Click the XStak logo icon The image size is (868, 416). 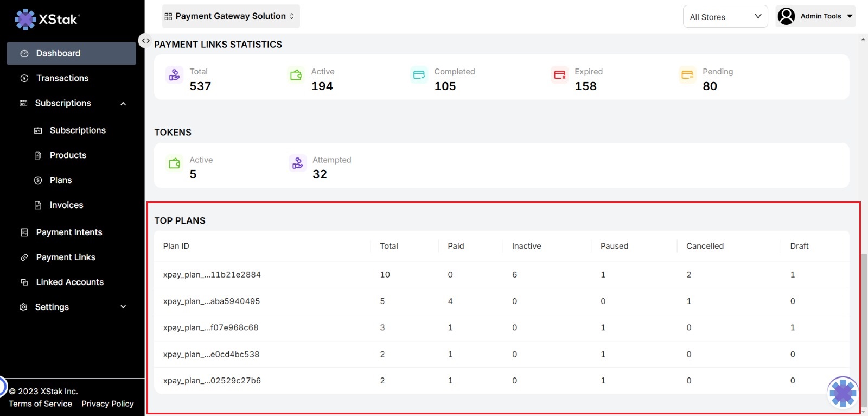click(x=25, y=20)
